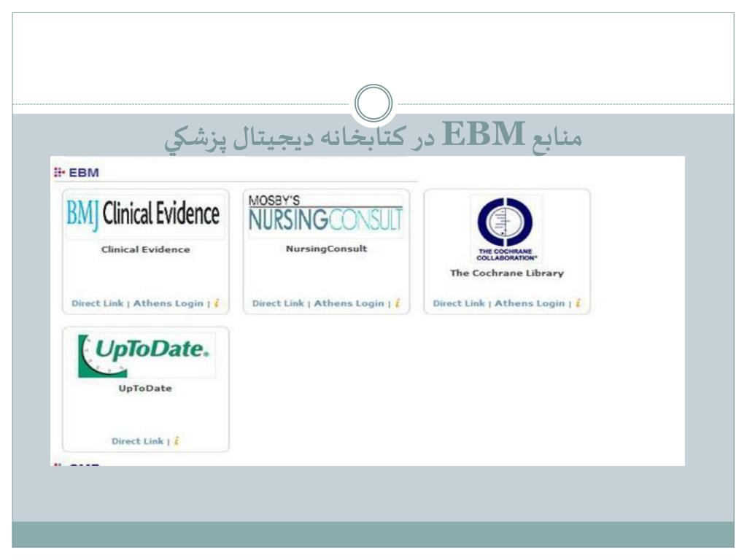The width and height of the screenshot is (747, 560).
Task: Click the 'NursingConsult' caption text
Action: click(326, 249)
